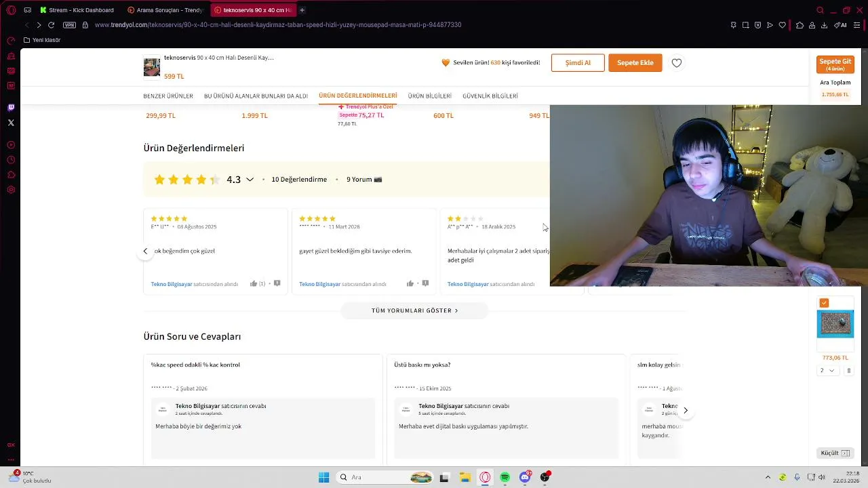
Task: Open the sidebar player icon
Action: 11,145
